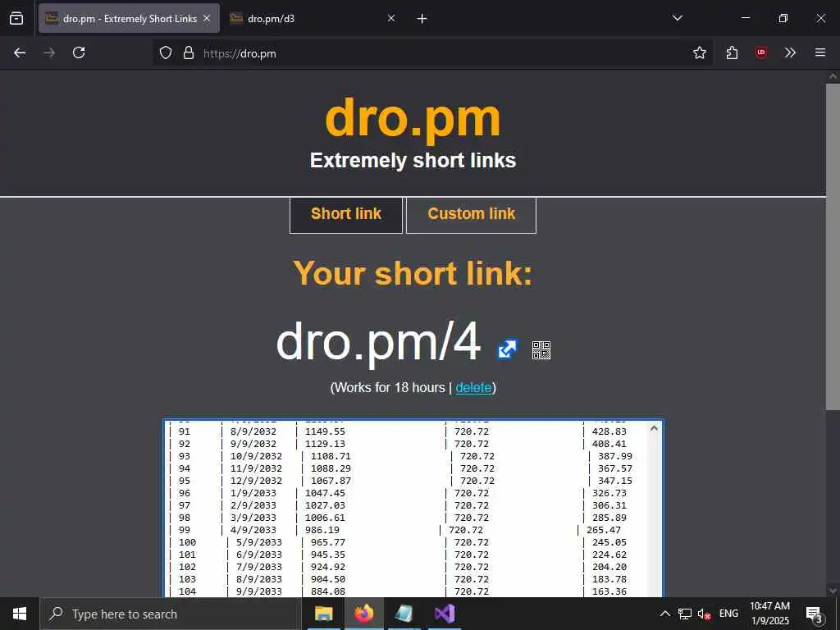Click the date 3/9/2033 in row 98

(253, 518)
